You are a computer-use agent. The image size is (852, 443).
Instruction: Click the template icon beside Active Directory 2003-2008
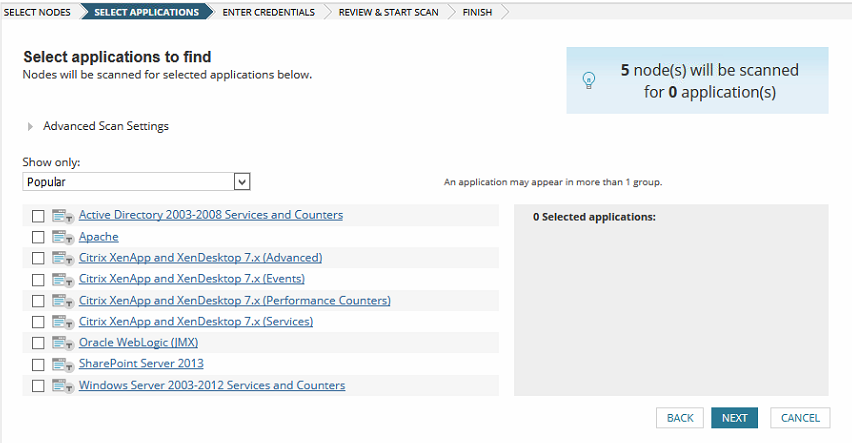62,216
